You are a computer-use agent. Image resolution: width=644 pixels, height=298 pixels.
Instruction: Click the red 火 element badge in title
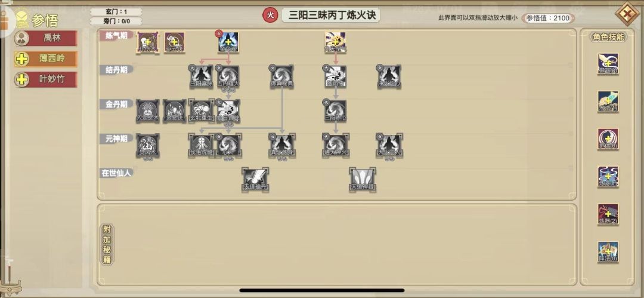click(270, 16)
